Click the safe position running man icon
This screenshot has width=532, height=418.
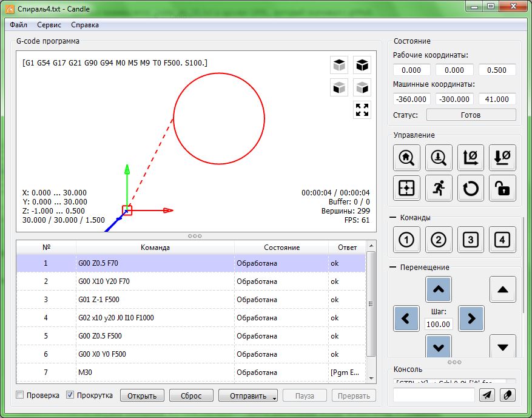click(x=439, y=188)
